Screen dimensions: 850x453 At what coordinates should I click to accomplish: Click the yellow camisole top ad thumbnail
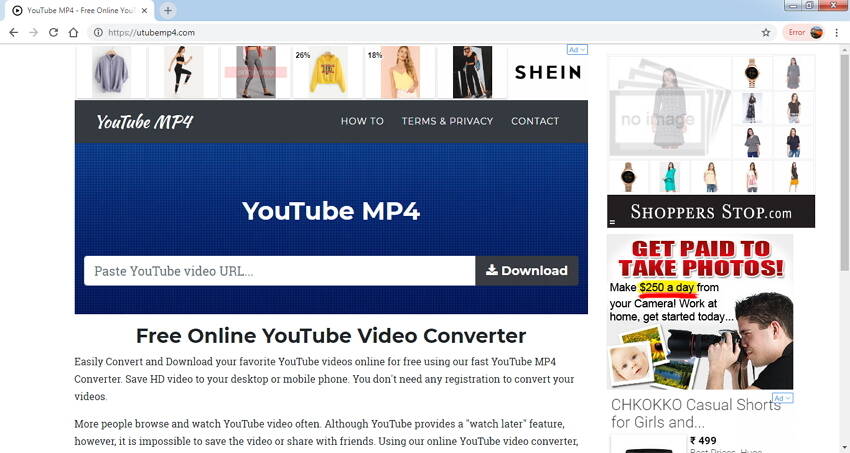tap(400, 72)
